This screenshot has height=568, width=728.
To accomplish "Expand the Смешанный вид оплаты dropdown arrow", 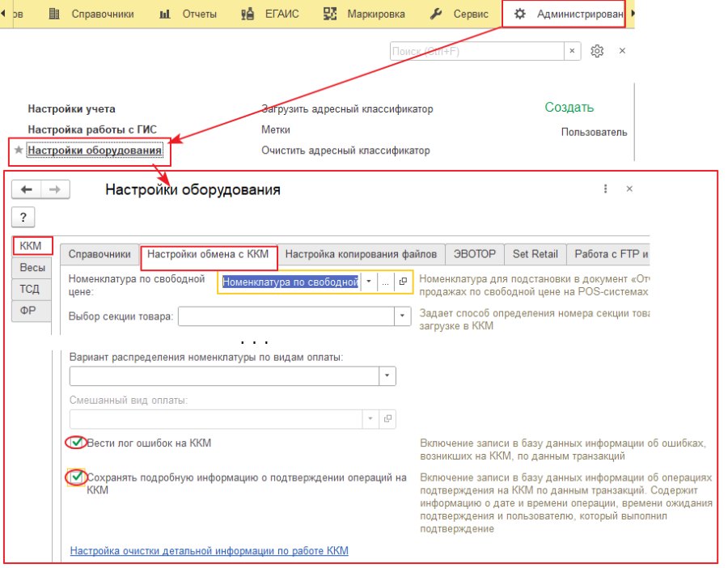I will 370,419.
